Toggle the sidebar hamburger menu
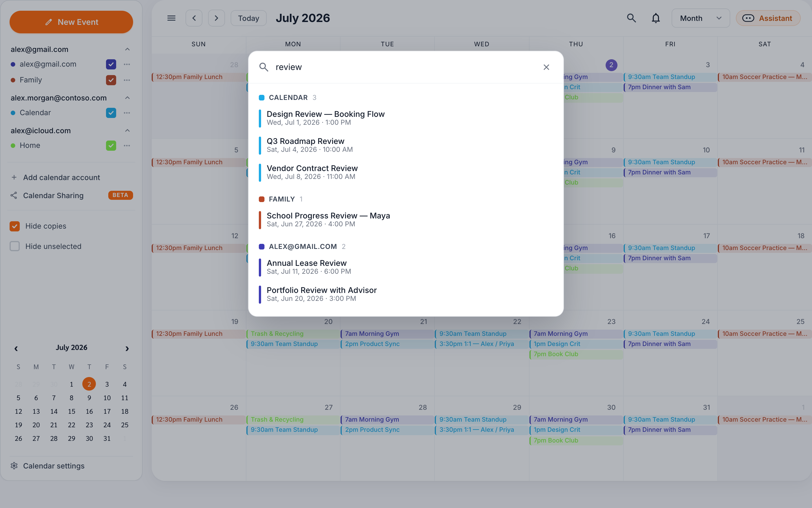Image resolution: width=812 pixels, height=508 pixels. click(171, 18)
